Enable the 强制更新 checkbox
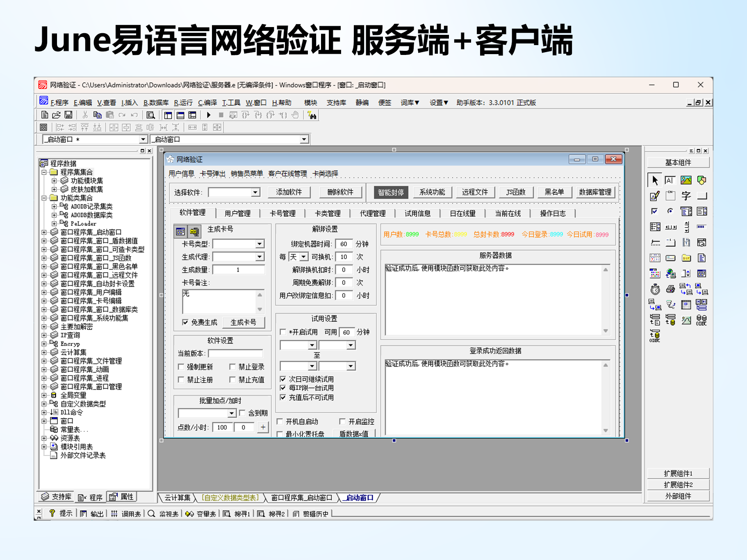The image size is (747, 560). 181,367
